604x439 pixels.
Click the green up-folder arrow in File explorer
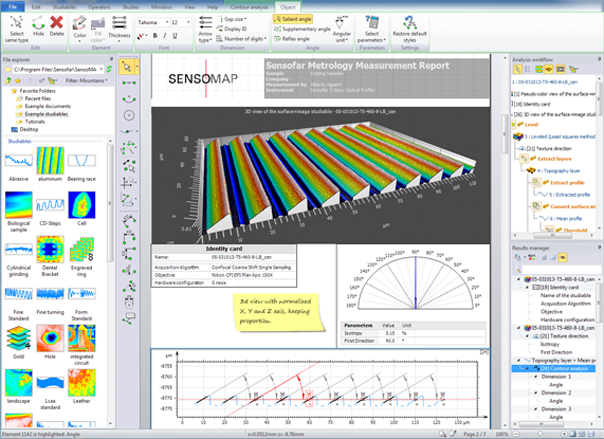pyautogui.click(x=8, y=80)
